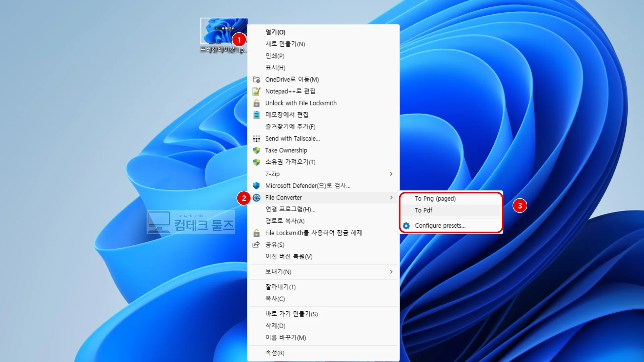Select OneDrive로 이동(M) menu entry
The image size is (644, 362).
(323, 79)
